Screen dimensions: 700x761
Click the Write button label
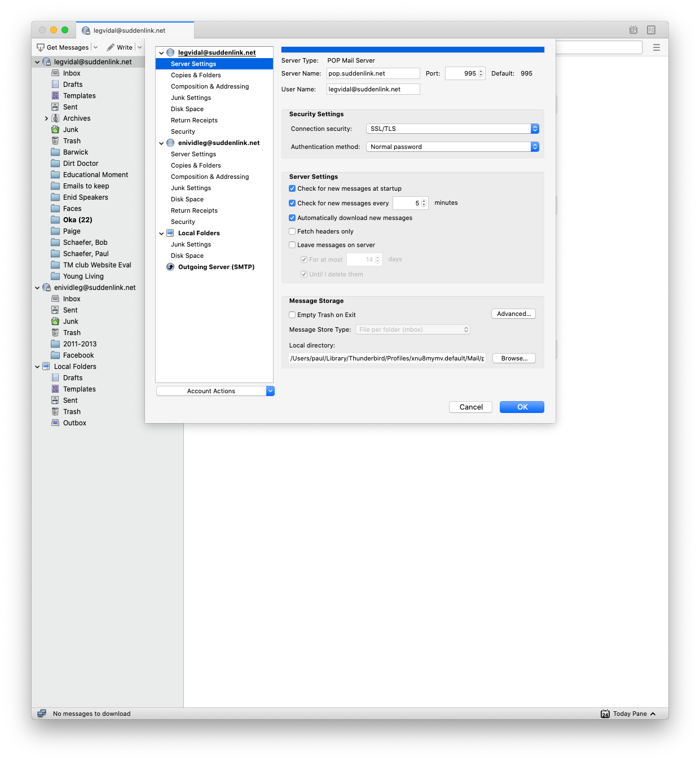[125, 47]
